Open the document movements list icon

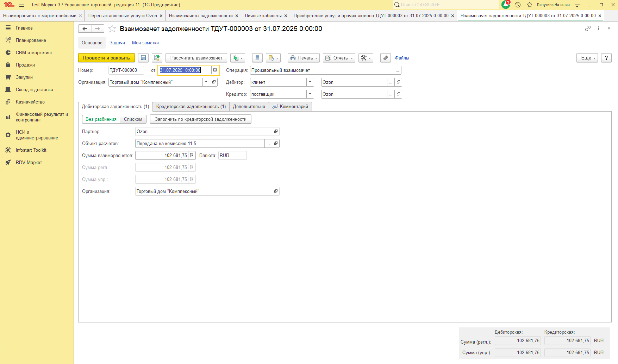pyautogui.click(x=257, y=58)
